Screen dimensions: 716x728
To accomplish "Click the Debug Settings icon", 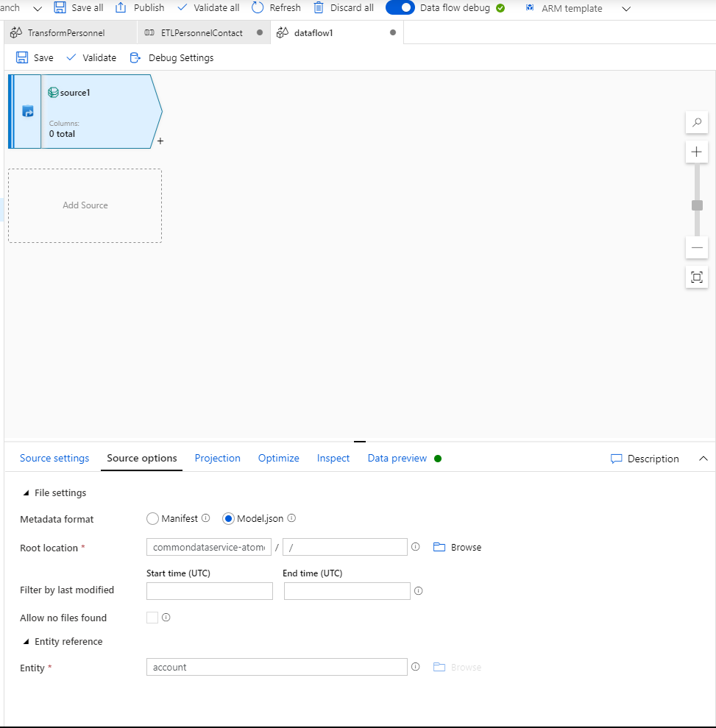I will coord(135,57).
